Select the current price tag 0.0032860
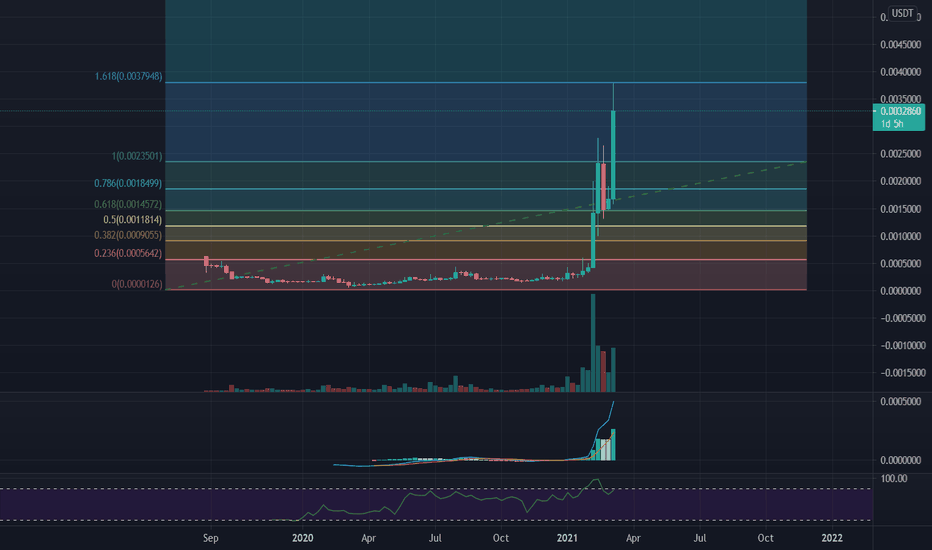 coord(899,111)
